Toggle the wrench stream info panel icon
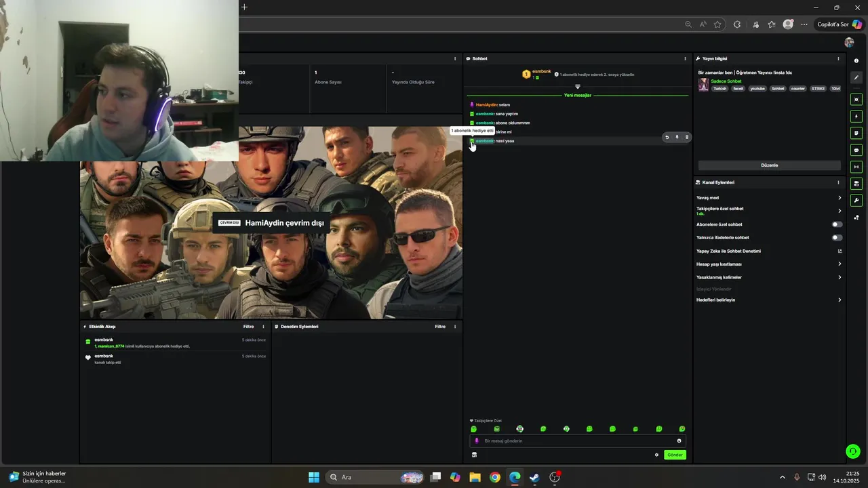The height and width of the screenshot is (488, 868). tap(856, 201)
